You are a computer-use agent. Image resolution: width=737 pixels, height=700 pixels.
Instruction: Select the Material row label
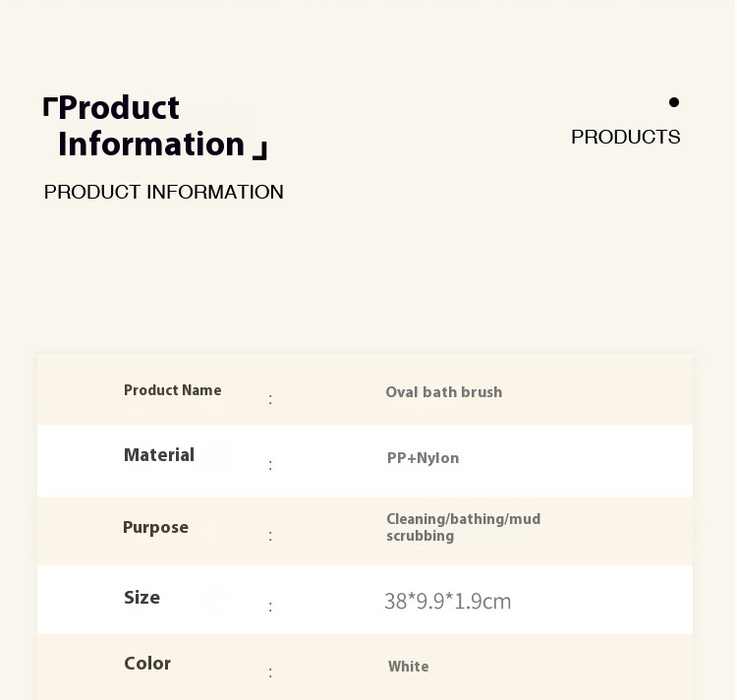tap(158, 455)
